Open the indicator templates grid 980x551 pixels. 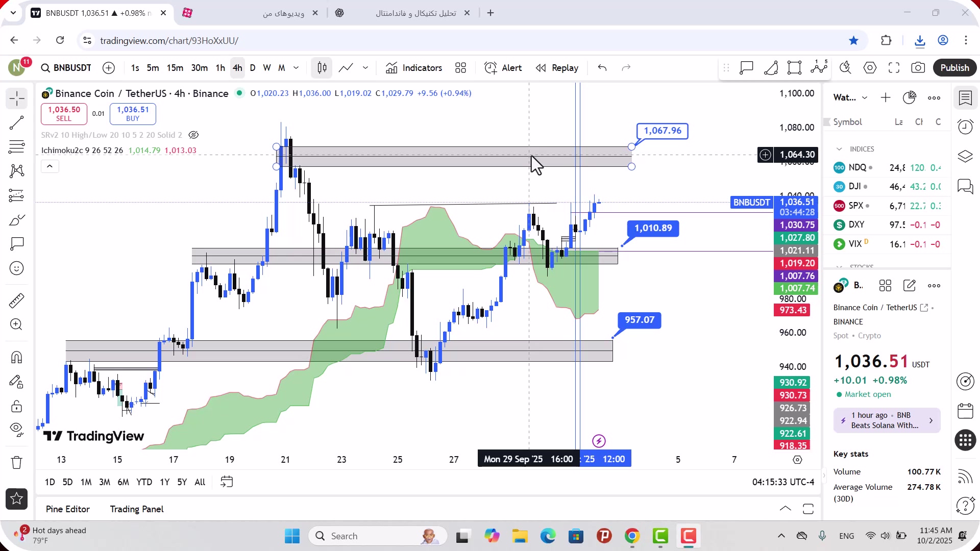461,68
